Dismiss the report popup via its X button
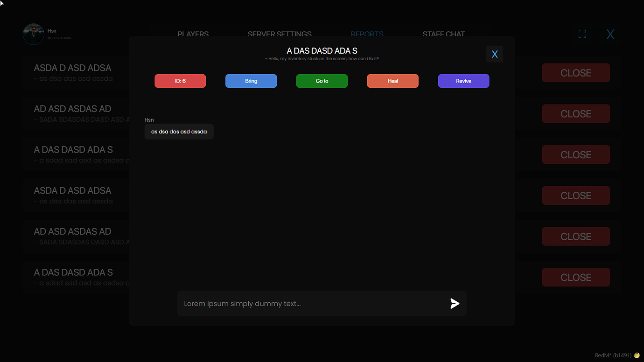The width and height of the screenshot is (644, 362). pyautogui.click(x=495, y=54)
